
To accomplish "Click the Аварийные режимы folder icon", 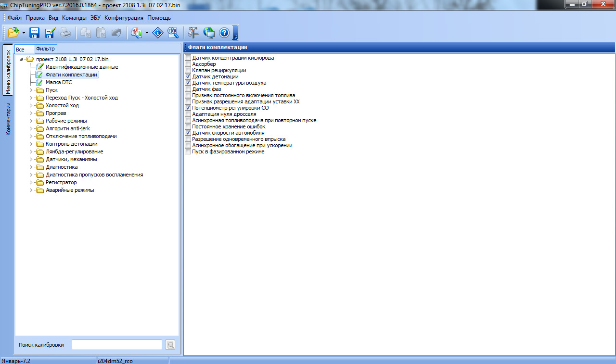I will (40, 190).
